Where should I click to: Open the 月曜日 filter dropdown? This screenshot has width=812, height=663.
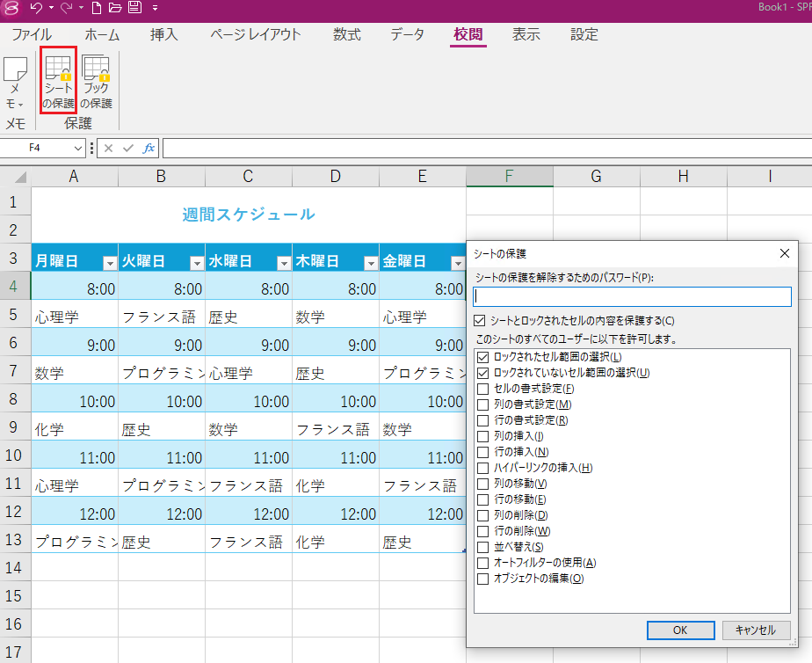tap(110, 264)
